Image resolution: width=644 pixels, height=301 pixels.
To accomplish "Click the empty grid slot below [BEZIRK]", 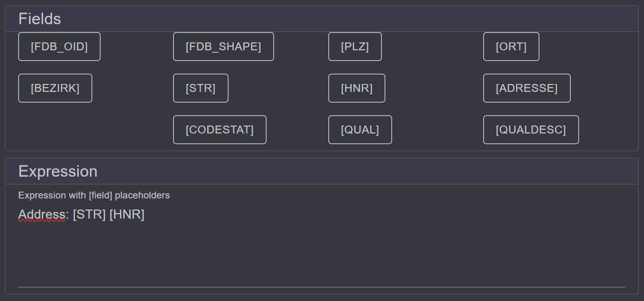I will (x=55, y=130).
